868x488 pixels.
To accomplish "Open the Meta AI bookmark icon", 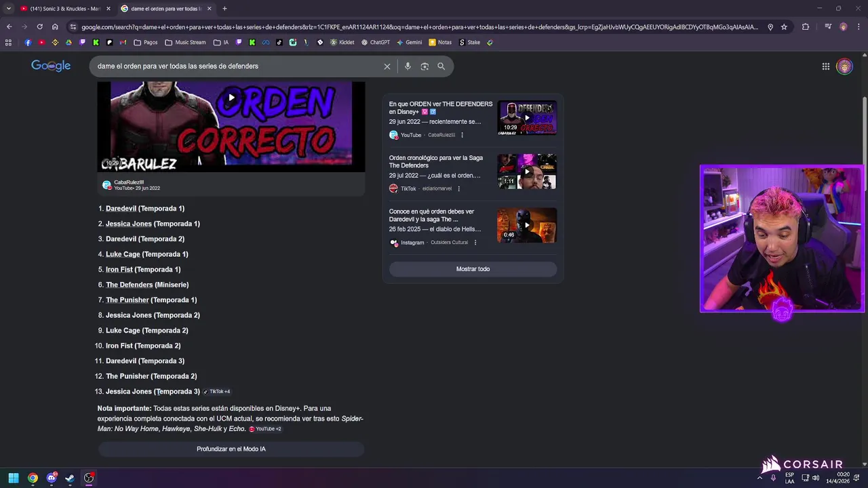I will 266,42.
